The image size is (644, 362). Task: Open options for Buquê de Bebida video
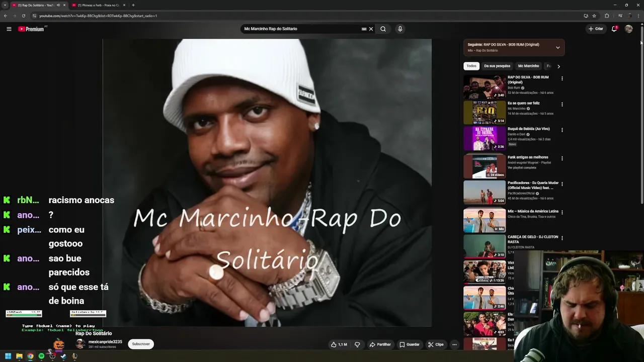point(562,130)
